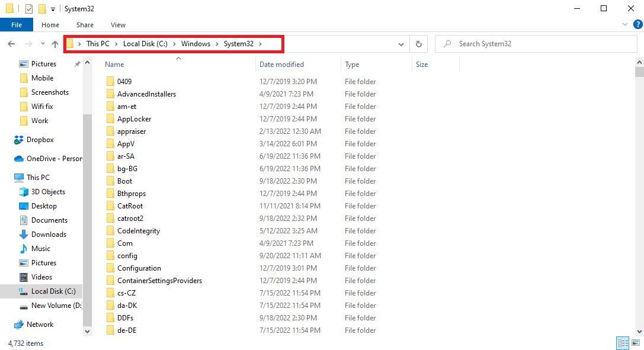This screenshot has height=350, width=644.
Task: Switch to the Share ribbon tab
Action: pyautogui.click(x=85, y=25)
